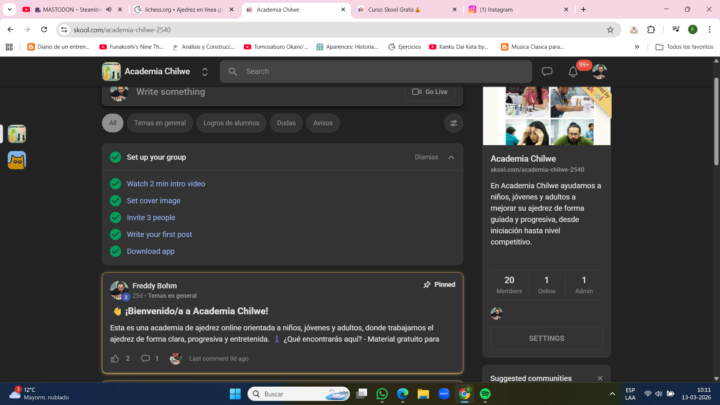This screenshot has width=720, height=405.
Task: Click Last comment 9d ago text
Action: coord(219,359)
